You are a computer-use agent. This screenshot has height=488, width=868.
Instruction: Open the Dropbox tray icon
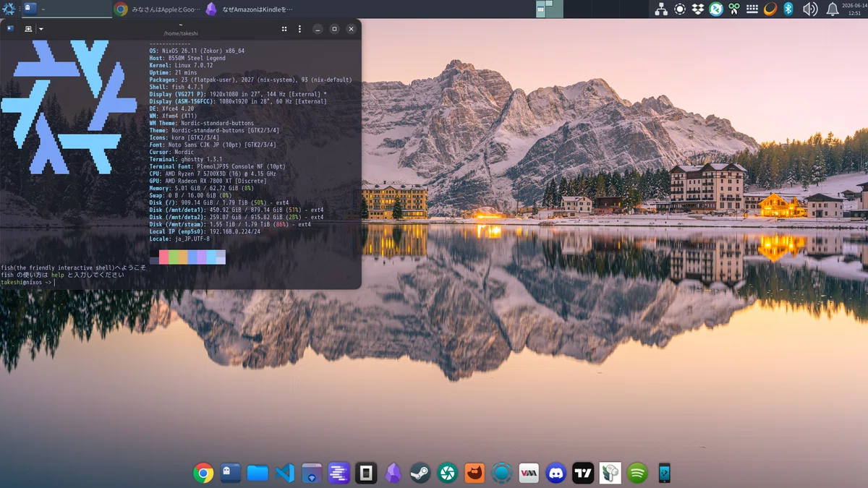point(698,9)
